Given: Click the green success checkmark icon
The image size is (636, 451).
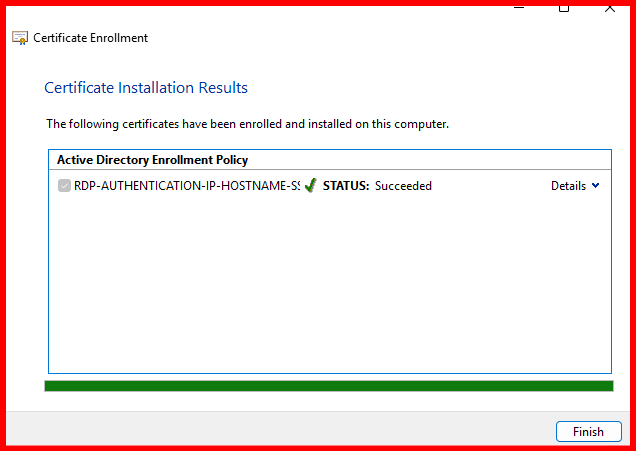Looking at the screenshot, I should [x=310, y=185].
